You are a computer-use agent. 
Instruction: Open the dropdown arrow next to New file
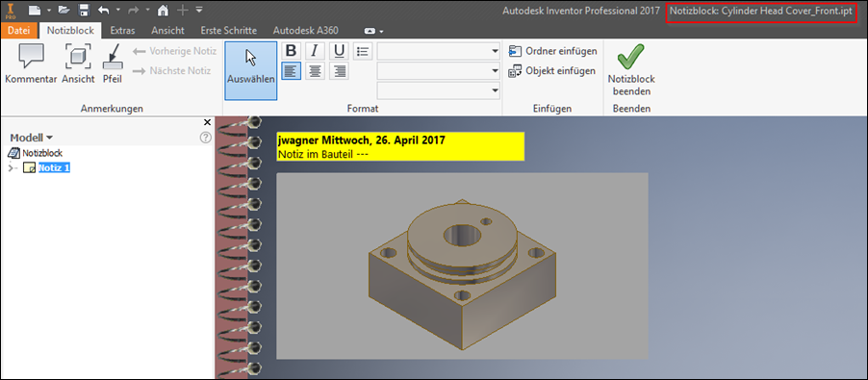(x=49, y=10)
